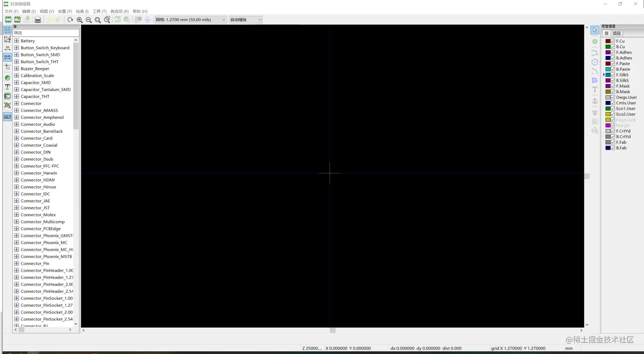Expand the Capacitor_SMD library node
This screenshot has height=354, width=644.
pos(17,82)
